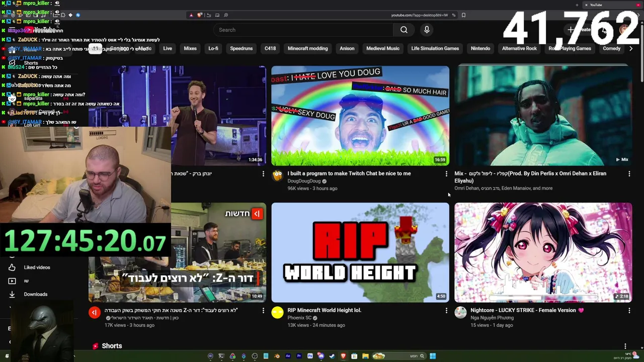Open the Mix thumbnail with green jacket
Screen dimensions: 644x362
(543, 116)
